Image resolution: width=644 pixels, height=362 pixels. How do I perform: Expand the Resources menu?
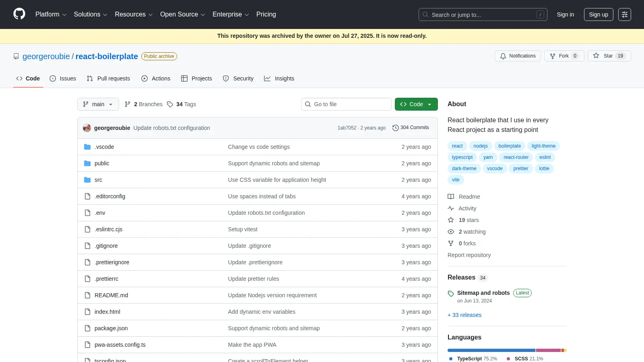coord(134,14)
